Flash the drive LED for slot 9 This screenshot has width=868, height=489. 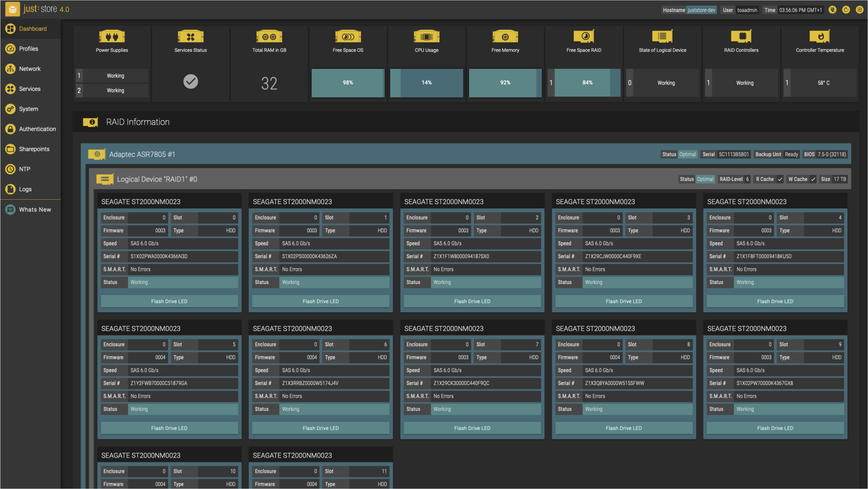point(775,428)
